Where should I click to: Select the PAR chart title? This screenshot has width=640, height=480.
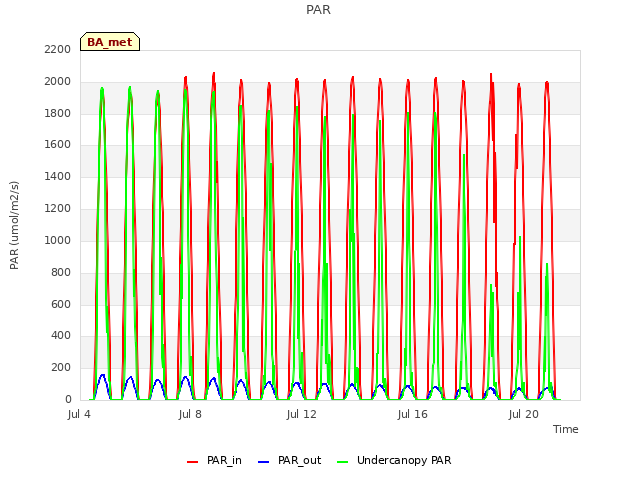[318, 10]
